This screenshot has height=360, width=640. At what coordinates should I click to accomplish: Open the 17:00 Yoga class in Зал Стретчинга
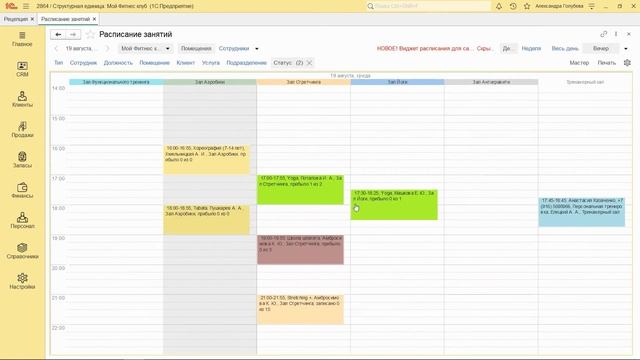tap(300, 190)
